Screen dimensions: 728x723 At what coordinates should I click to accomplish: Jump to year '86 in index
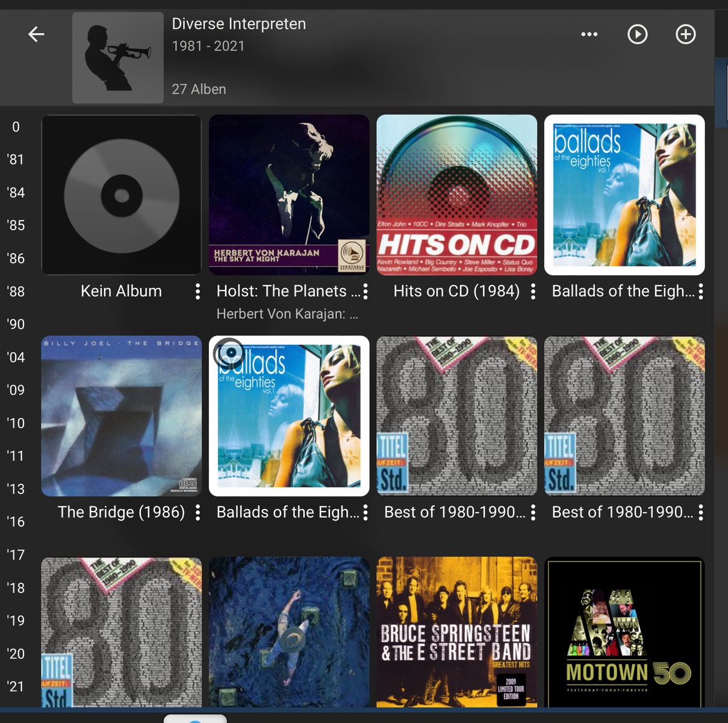click(16, 258)
